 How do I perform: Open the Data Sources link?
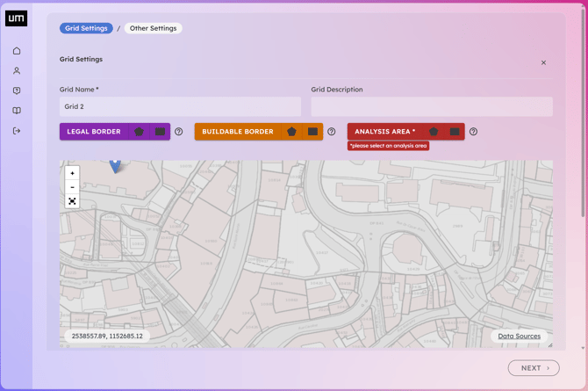pyautogui.click(x=519, y=336)
